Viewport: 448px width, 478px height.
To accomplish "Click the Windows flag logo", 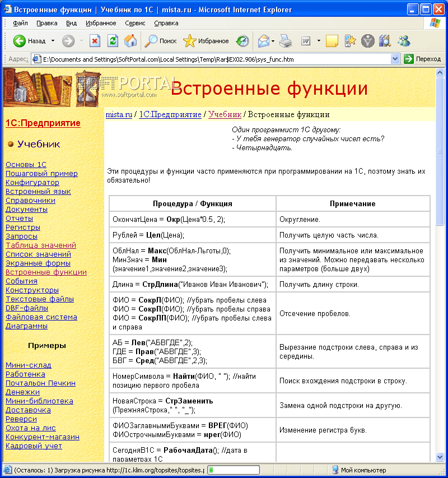I will click(x=435, y=23).
